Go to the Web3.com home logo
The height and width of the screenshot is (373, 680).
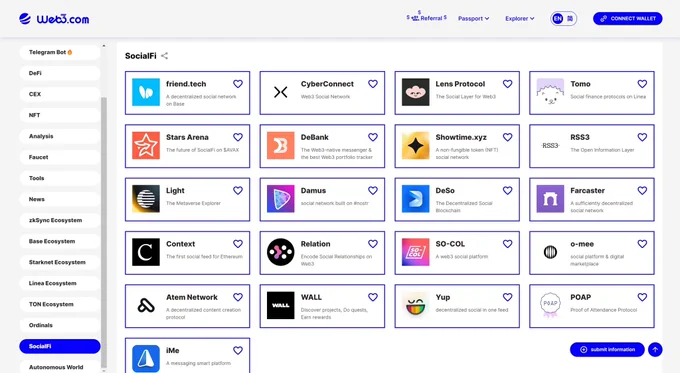point(54,19)
